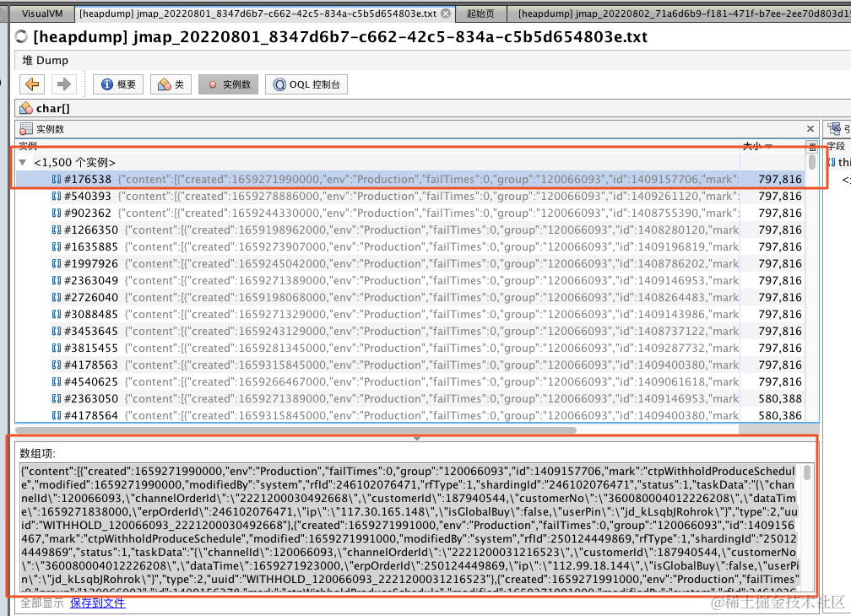Screen dimensions: 851x616
Task: Select the 实例数 instances view
Action: (x=229, y=84)
